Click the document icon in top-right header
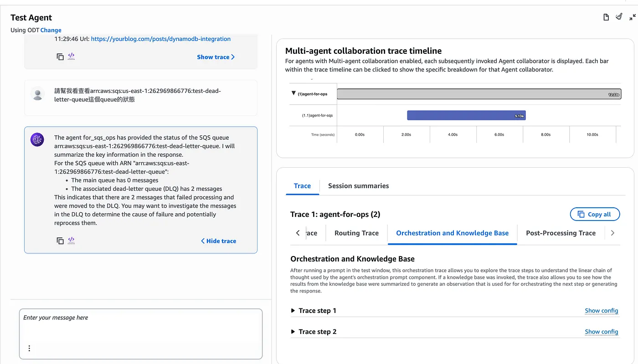 pyautogui.click(x=606, y=17)
